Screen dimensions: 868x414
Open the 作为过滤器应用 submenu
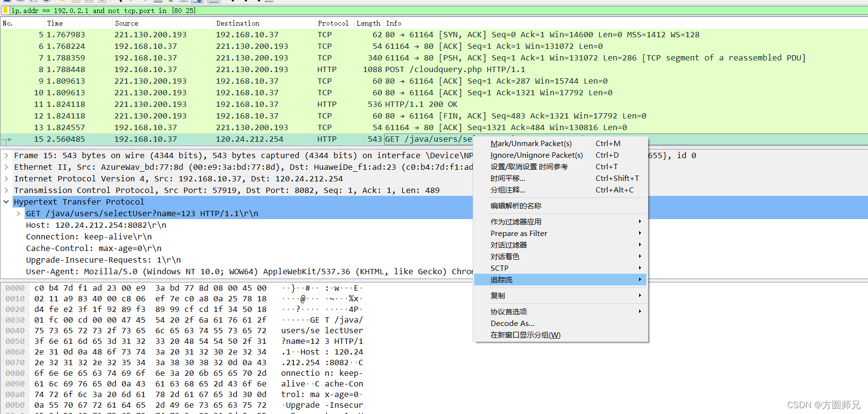coord(561,222)
